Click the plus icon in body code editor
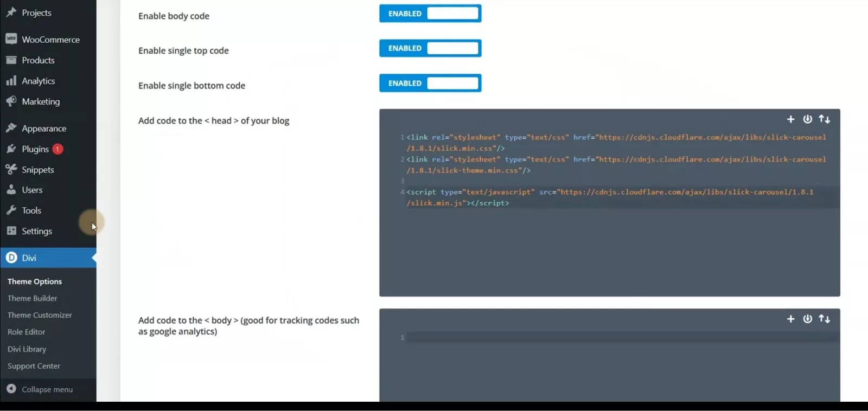 (x=790, y=319)
